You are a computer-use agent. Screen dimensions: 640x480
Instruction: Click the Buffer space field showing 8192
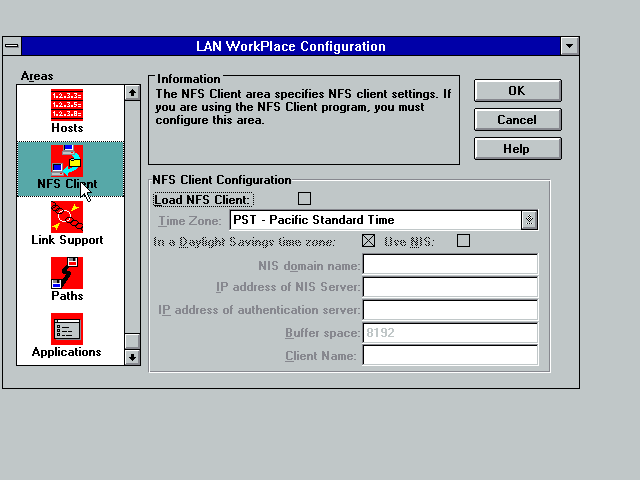point(450,333)
